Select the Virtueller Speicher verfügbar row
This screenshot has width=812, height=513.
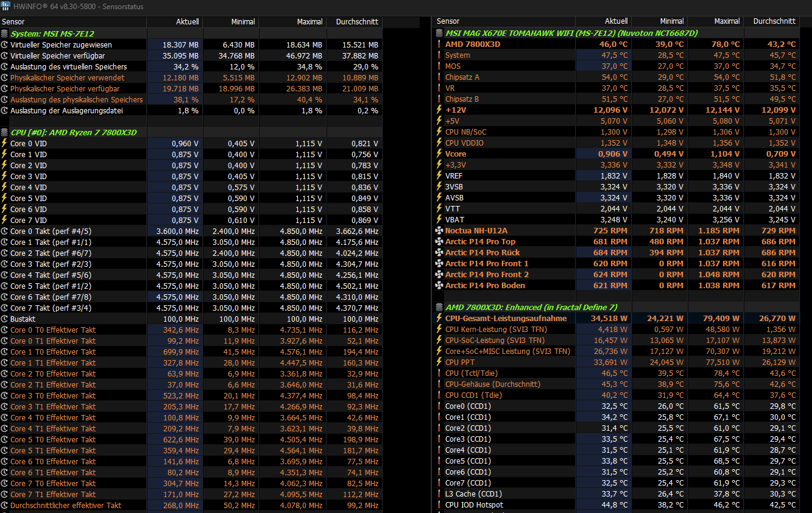point(191,56)
